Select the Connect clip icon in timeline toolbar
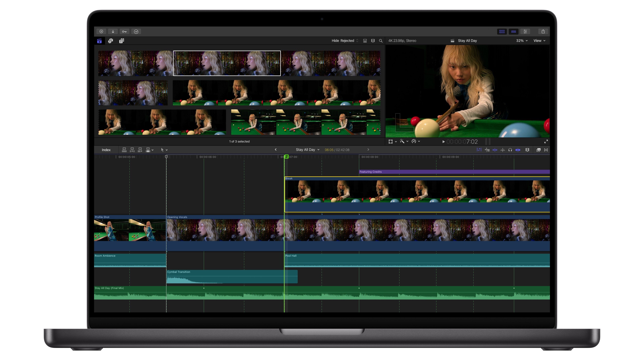 pos(124,150)
